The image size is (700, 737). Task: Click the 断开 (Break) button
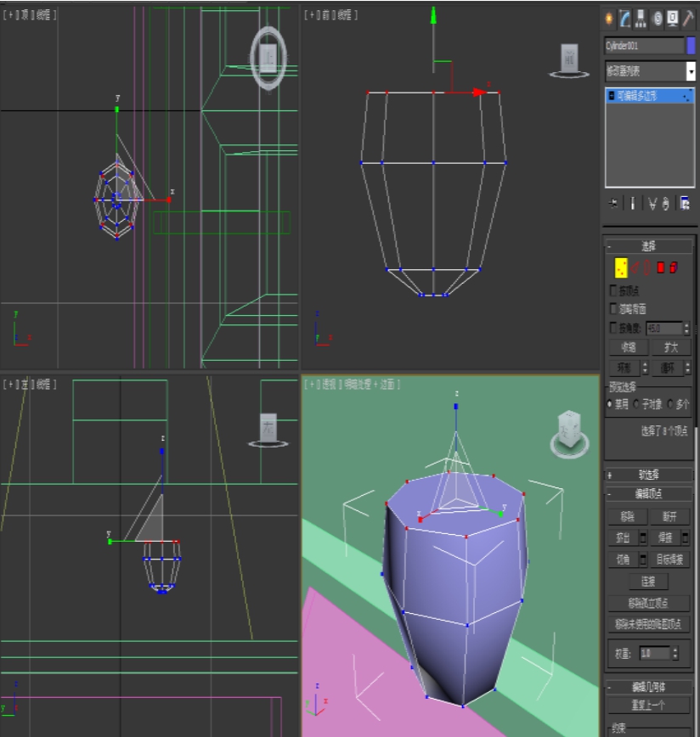(x=670, y=516)
